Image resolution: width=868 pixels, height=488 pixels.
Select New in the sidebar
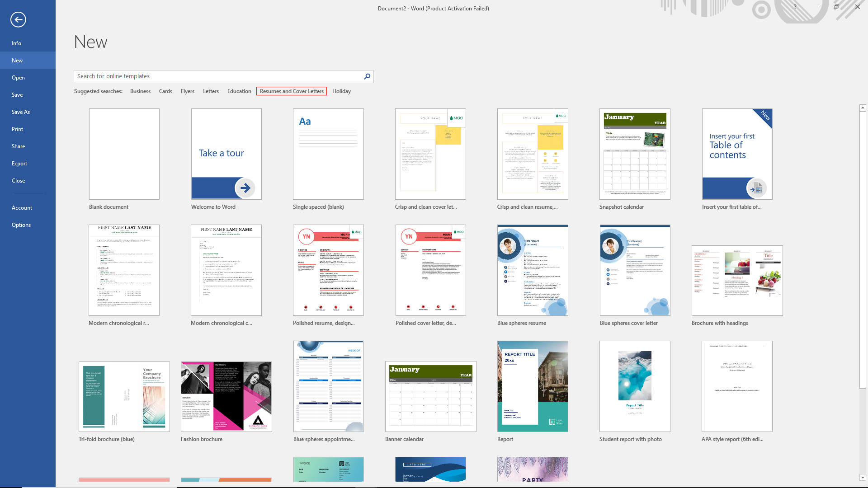point(28,60)
